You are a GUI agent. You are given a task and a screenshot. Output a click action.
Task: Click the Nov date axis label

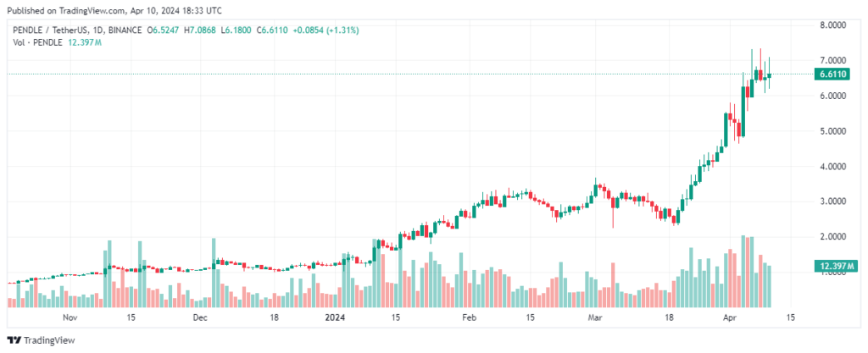coord(70,317)
